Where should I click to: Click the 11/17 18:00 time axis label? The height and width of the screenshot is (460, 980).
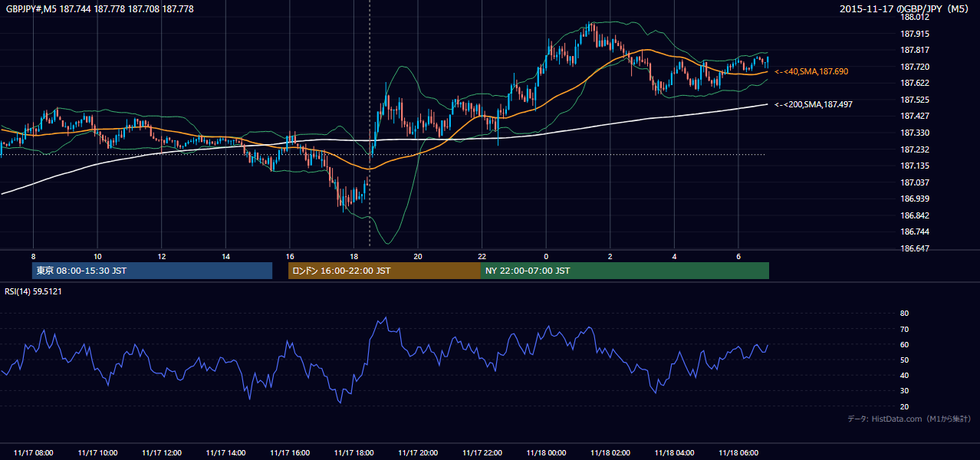click(354, 453)
